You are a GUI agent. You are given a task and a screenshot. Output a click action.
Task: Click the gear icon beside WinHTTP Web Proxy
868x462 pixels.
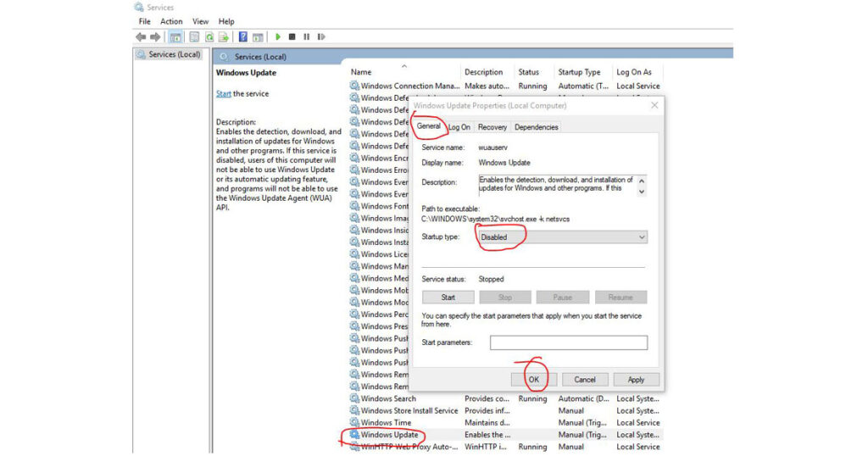tap(354, 447)
